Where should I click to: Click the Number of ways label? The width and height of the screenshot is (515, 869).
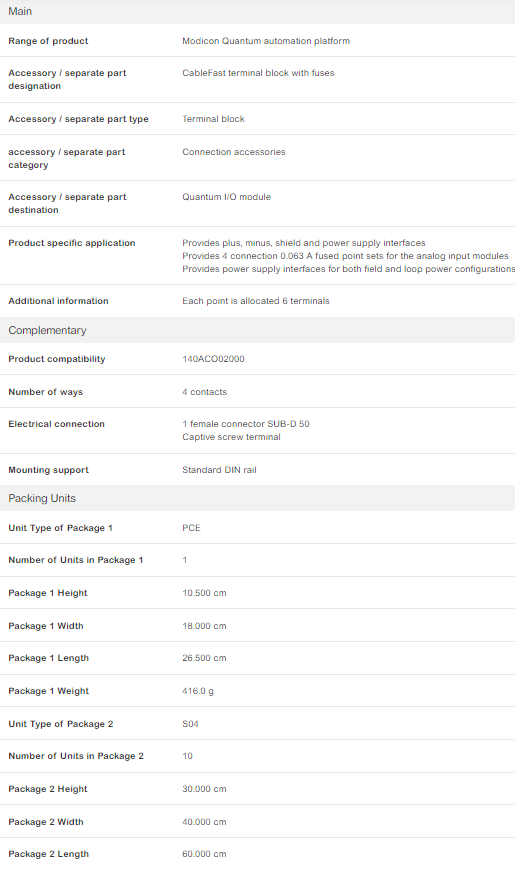45,392
